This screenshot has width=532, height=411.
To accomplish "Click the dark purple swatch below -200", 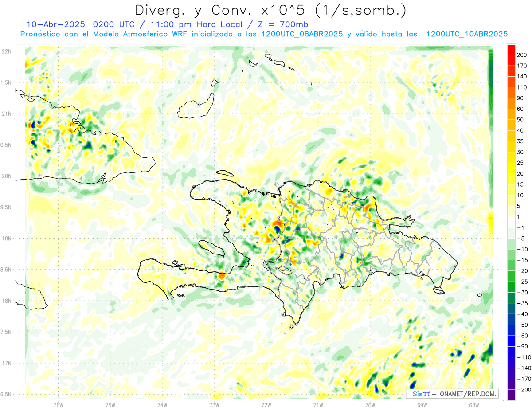I will 511,395.
